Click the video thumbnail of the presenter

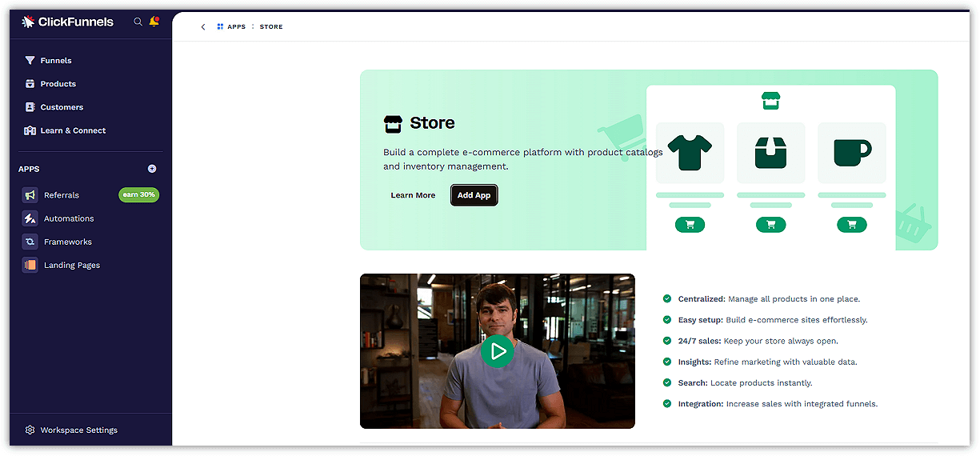click(498, 351)
